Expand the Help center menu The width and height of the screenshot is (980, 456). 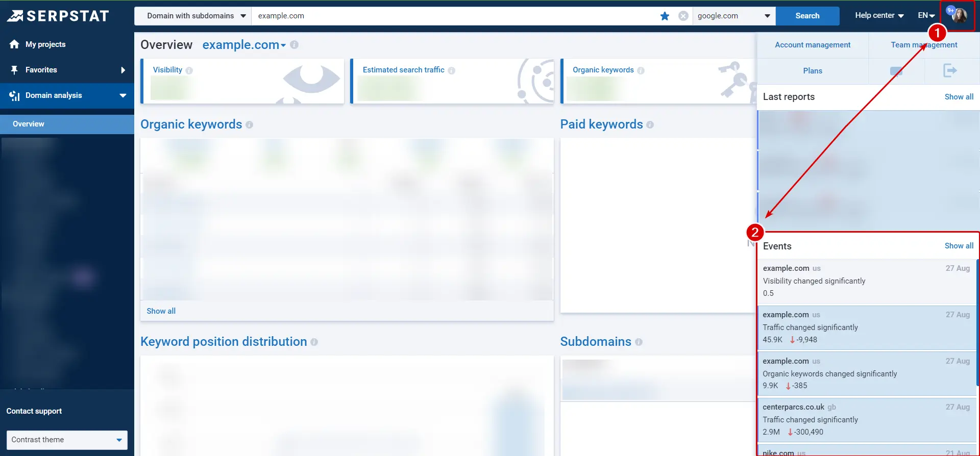(x=879, y=15)
